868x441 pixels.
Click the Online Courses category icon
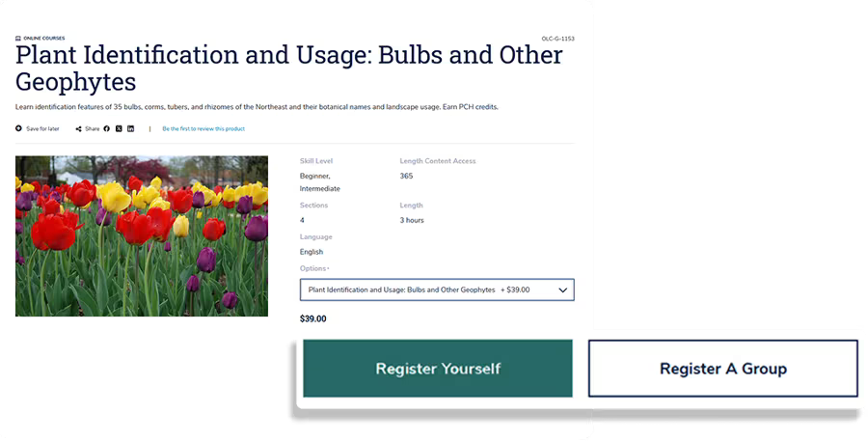[x=17, y=39]
